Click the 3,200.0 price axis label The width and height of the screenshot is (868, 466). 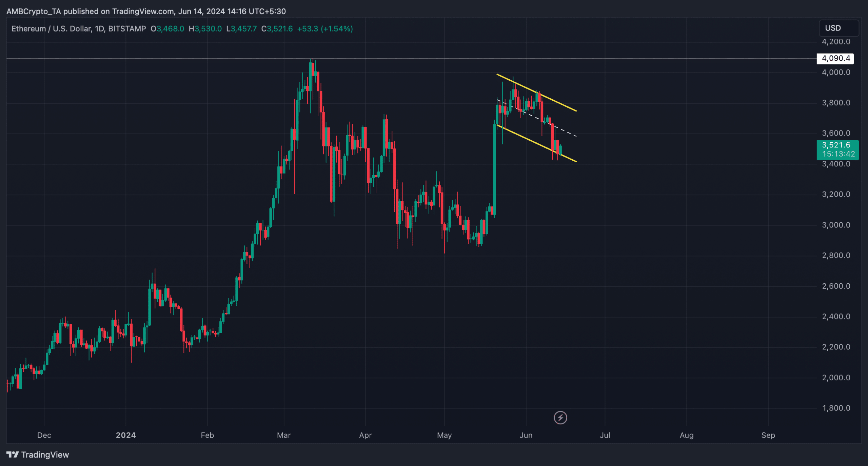836,194
